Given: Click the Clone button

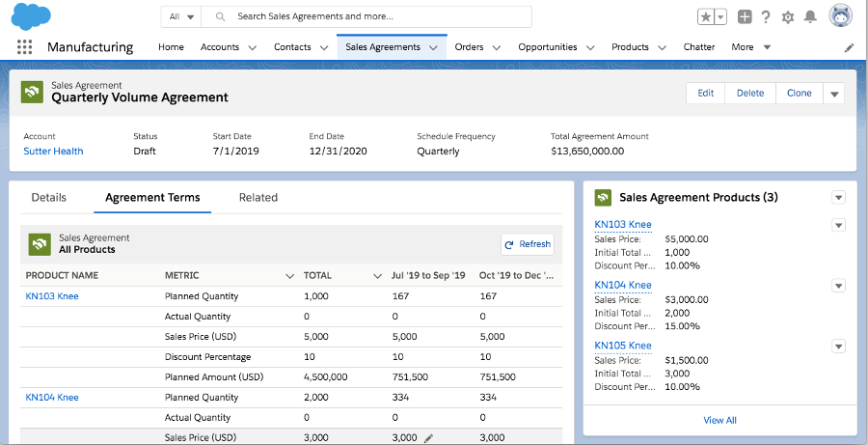Looking at the screenshot, I should (800, 93).
